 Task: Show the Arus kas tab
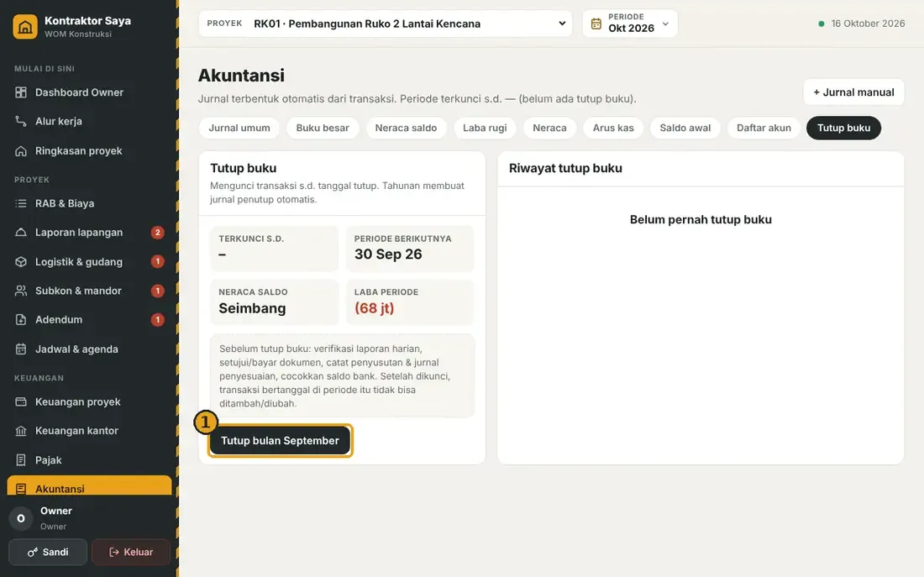point(613,128)
